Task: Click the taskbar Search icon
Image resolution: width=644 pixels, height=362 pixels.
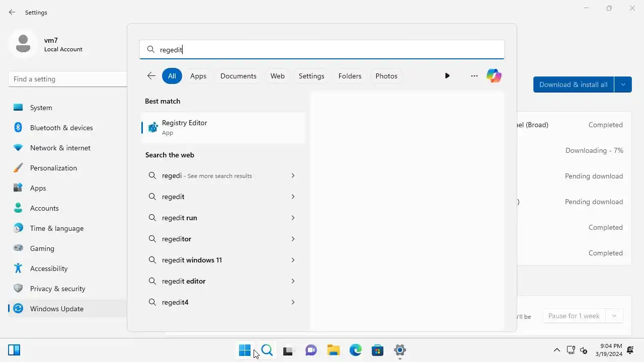Action: (267, 350)
